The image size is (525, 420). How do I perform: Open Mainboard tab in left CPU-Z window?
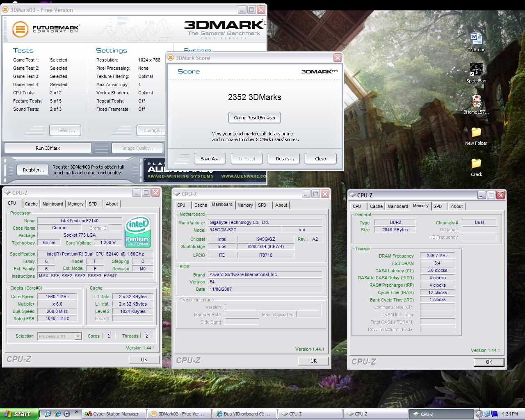(53, 204)
